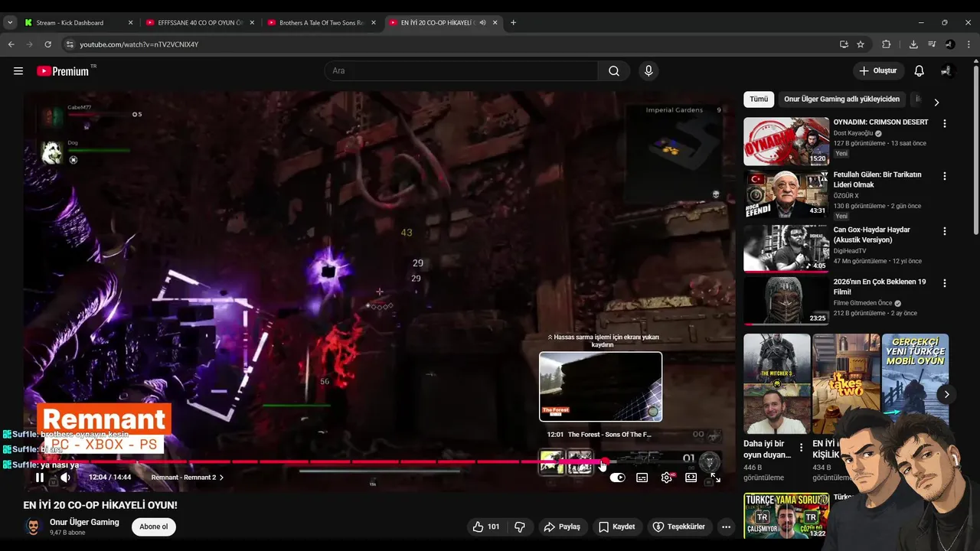Open Onur Ülger Gaming channel avatar
Image resolution: width=980 pixels, height=551 pixels.
click(x=33, y=527)
